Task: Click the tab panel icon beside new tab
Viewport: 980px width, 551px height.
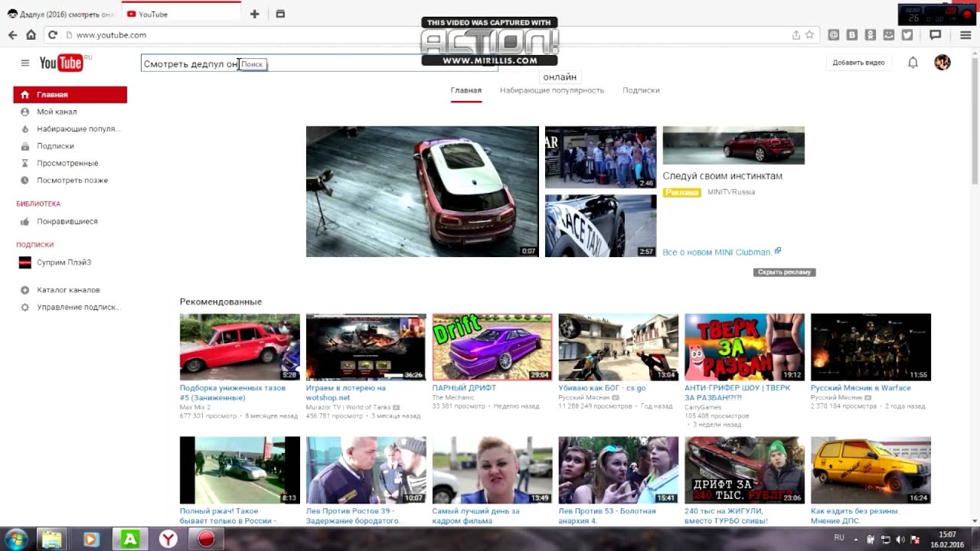Action: pos(280,14)
